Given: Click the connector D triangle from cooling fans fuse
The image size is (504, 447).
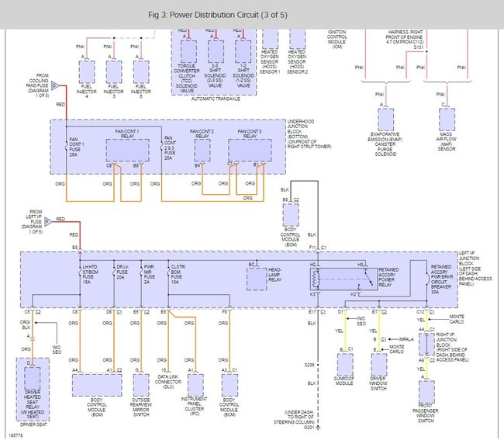Looking at the screenshot, I should tap(55, 85).
